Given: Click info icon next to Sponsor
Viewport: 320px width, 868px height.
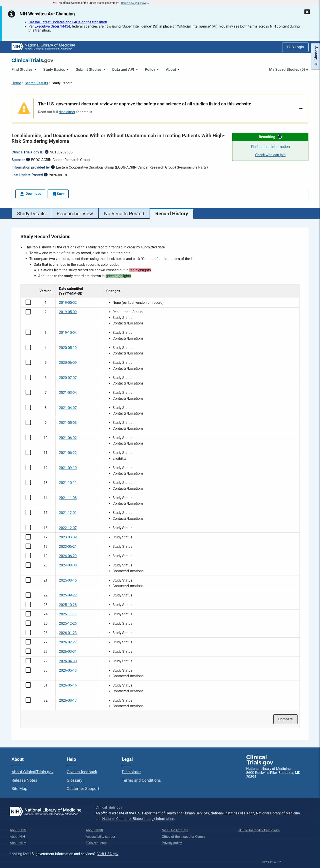Looking at the screenshot, I should tap(28, 160).
